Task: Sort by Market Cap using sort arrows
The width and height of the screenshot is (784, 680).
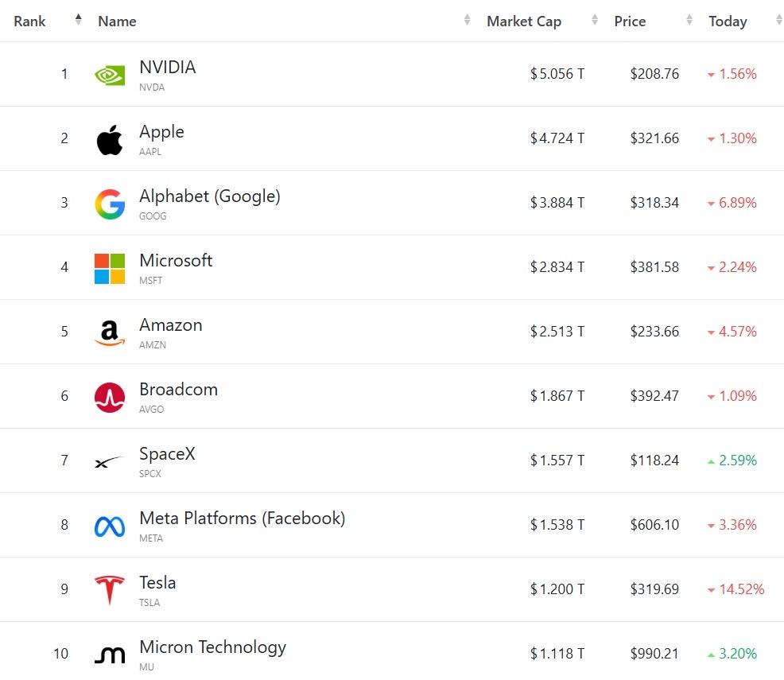Action: click(595, 20)
